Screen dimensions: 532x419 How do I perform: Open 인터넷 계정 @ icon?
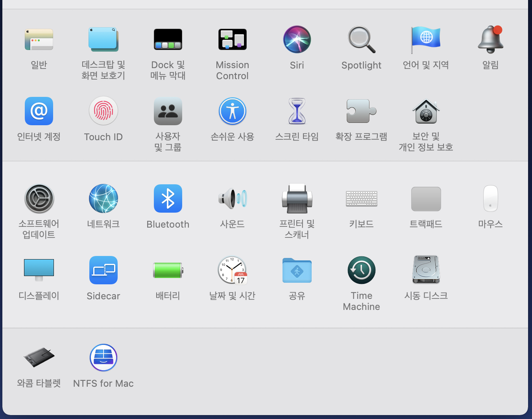click(39, 111)
